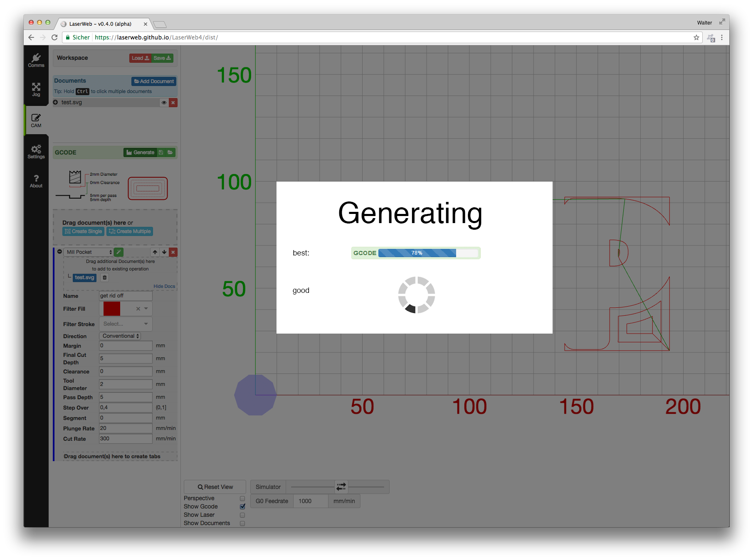Move Mill Pocket operation down

[x=164, y=252]
